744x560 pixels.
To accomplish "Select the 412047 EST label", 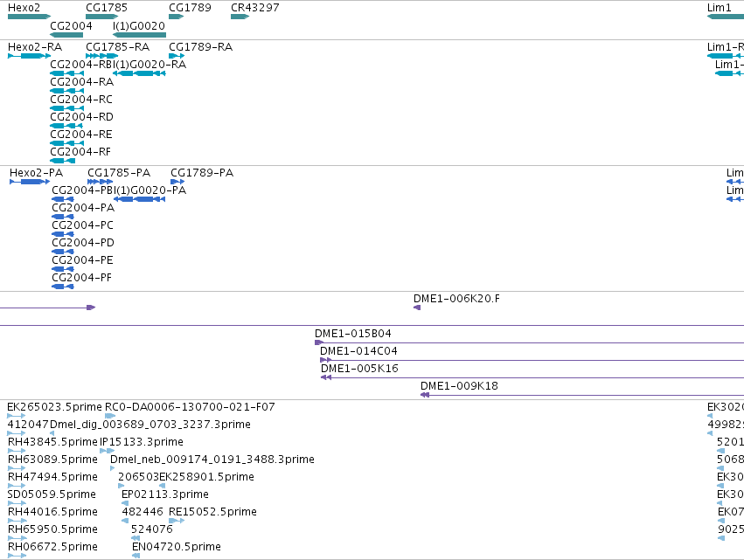I will coord(29,425).
